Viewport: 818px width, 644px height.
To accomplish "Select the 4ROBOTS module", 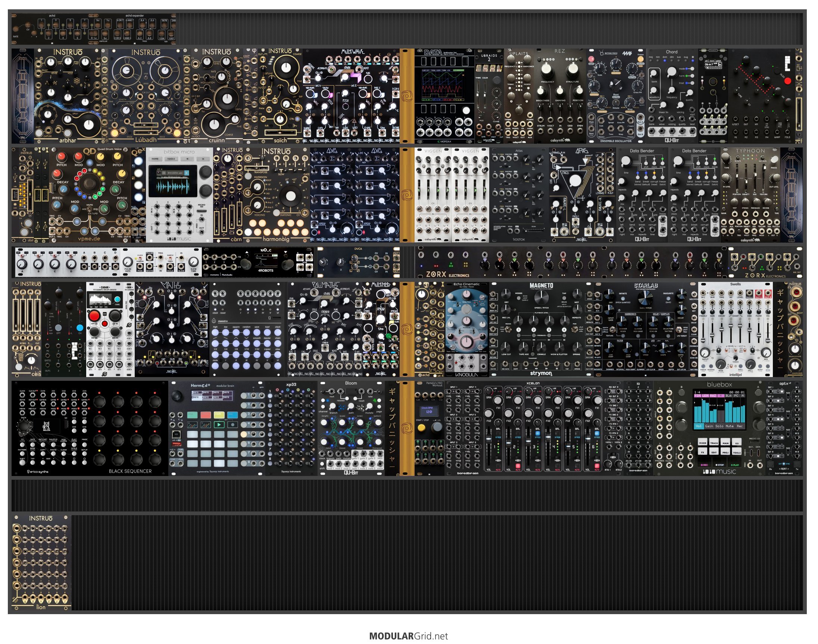I will (x=258, y=262).
